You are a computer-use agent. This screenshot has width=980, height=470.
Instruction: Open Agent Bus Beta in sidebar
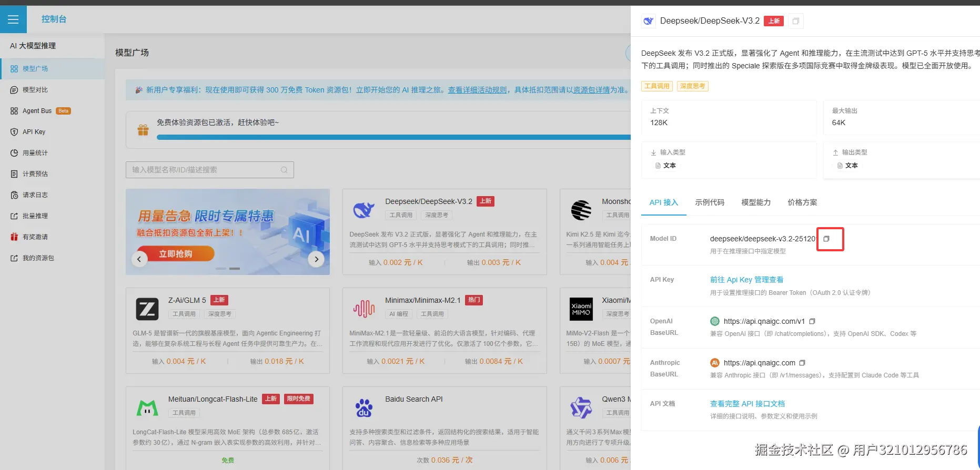[x=52, y=111]
